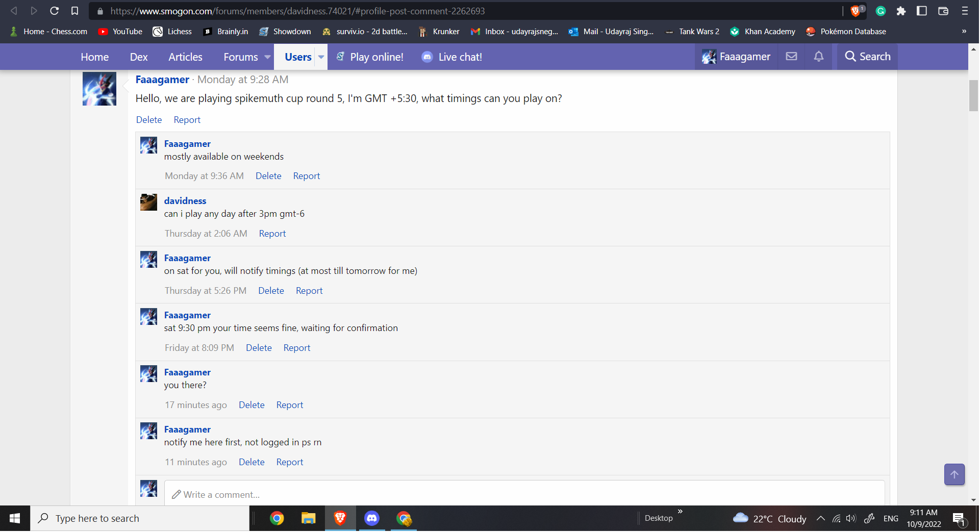Open the Brave wallet icon

click(943, 11)
